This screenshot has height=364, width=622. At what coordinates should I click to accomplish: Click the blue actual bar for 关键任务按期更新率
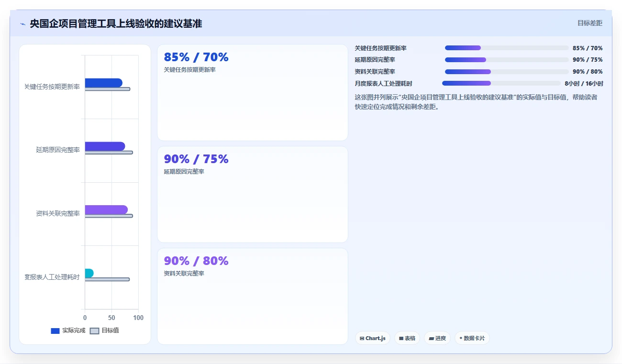103,83
